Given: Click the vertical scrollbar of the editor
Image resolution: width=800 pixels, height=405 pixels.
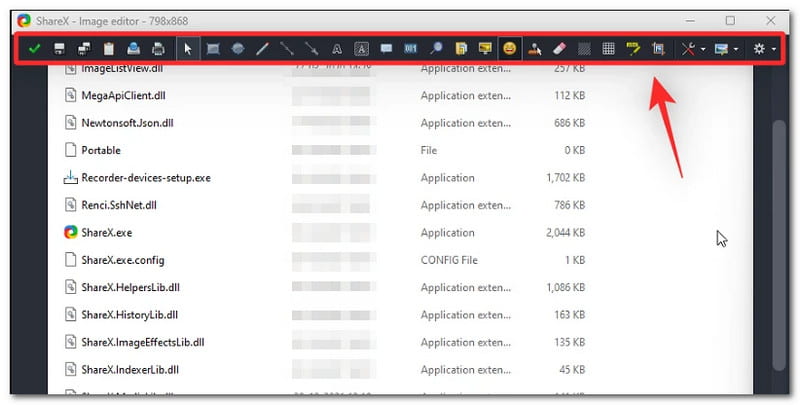Looking at the screenshot, I should tap(780, 245).
